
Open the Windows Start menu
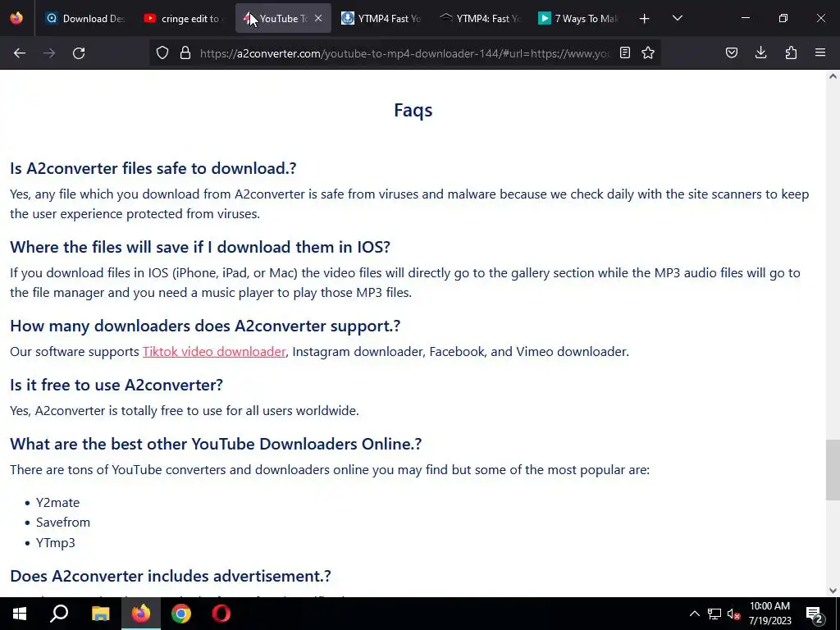pos(20,614)
